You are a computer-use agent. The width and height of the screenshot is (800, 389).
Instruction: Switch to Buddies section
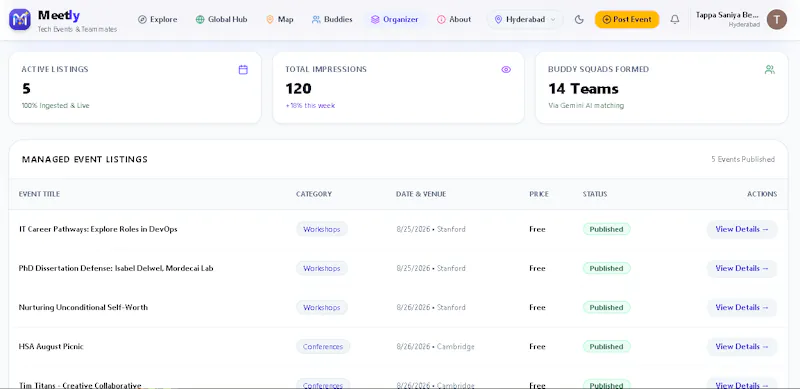[332, 19]
